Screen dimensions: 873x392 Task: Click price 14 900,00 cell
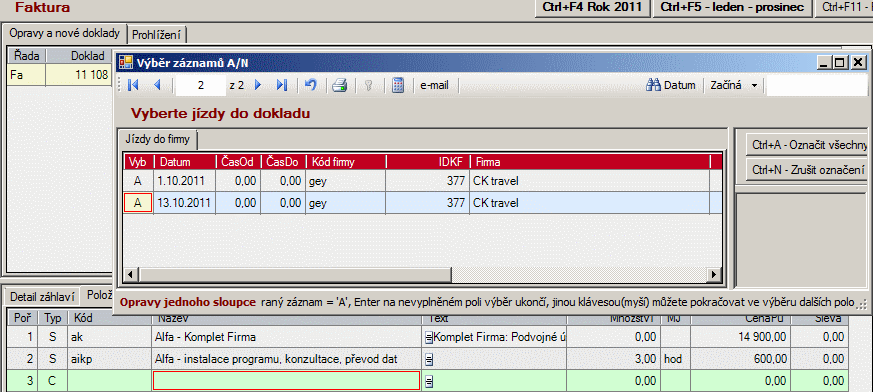740,337
